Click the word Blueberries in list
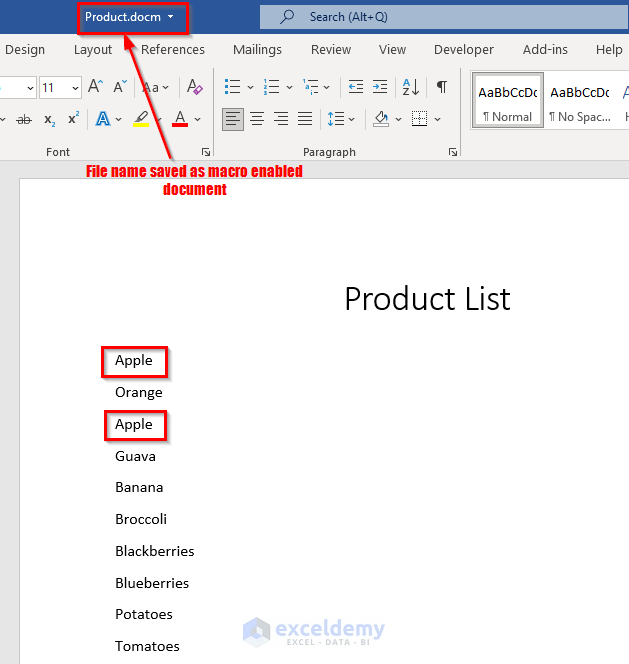 click(152, 583)
